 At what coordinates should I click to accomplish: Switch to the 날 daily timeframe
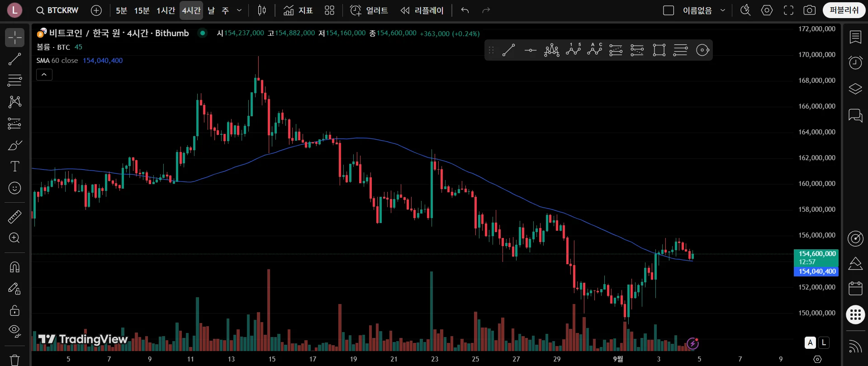[211, 10]
